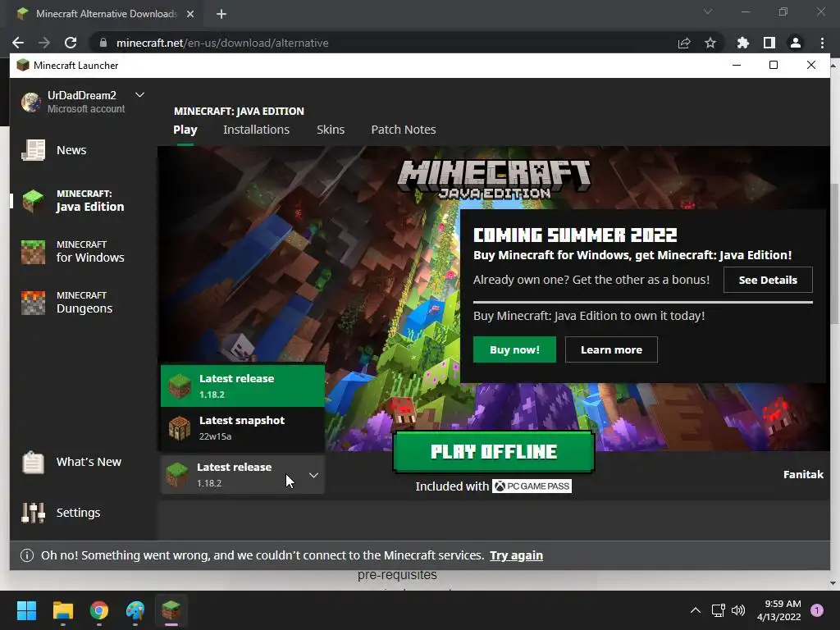Screen dimensions: 840x630
Task: Choose Latest release 1.18.2 from version list
Action: 243,386
